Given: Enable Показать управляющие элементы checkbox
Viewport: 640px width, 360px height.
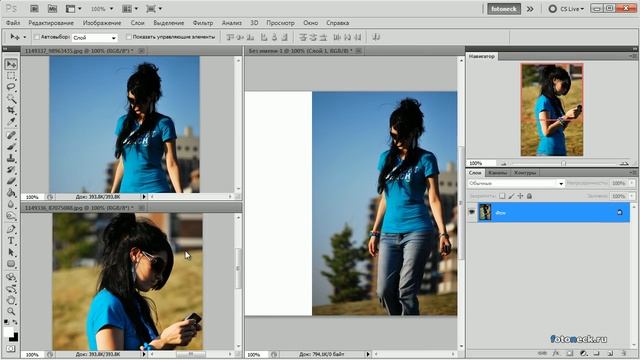Looking at the screenshot, I should coord(128,37).
